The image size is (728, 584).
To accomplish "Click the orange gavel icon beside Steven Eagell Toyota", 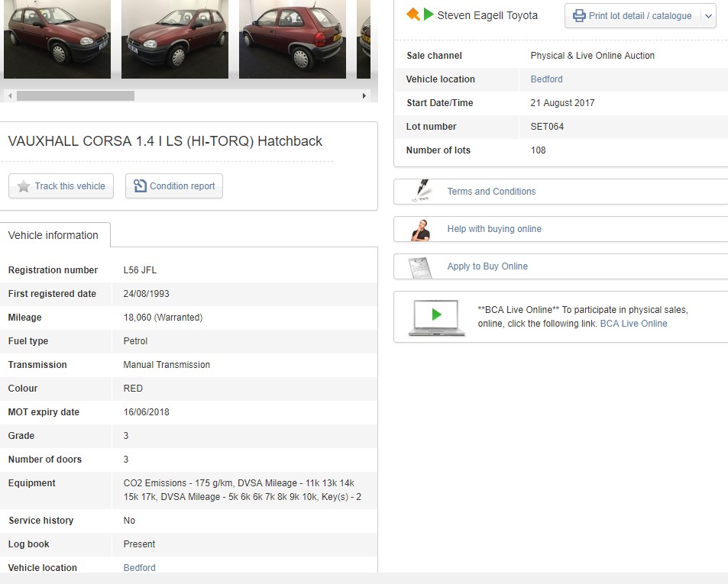I will (413, 14).
